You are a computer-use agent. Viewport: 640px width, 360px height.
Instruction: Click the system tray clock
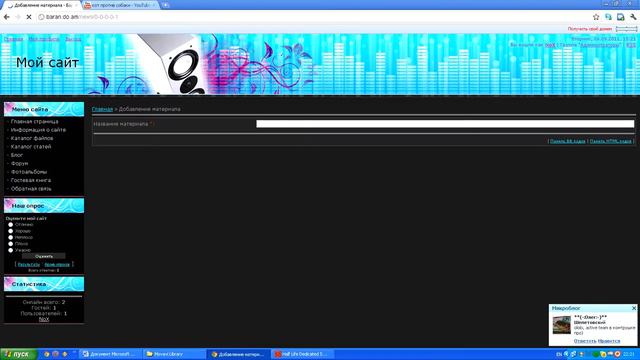tap(629, 354)
